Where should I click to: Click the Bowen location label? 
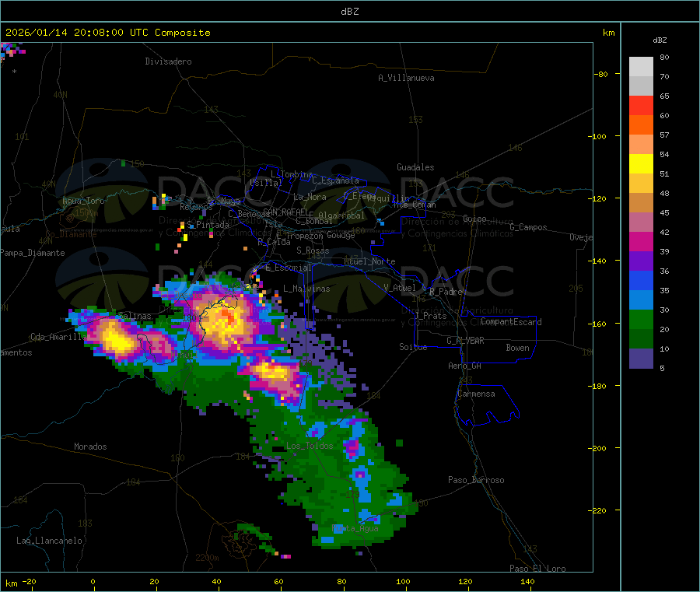tap(517, 348)
